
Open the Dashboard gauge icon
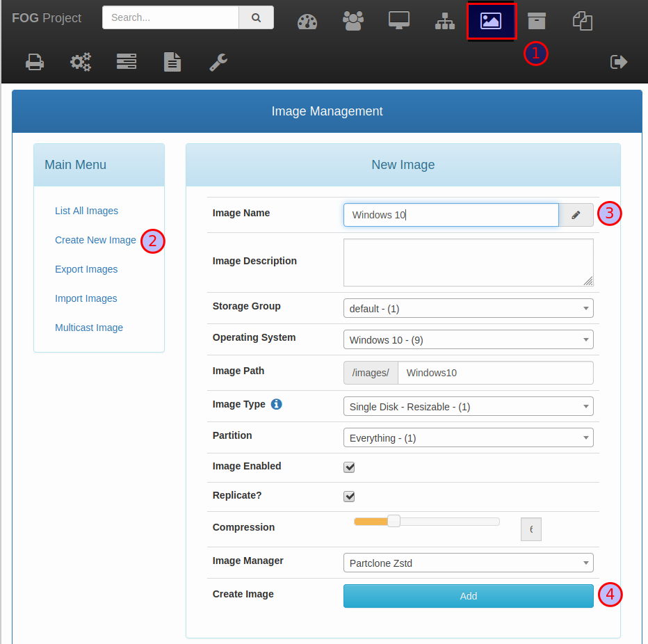(307, 22)
